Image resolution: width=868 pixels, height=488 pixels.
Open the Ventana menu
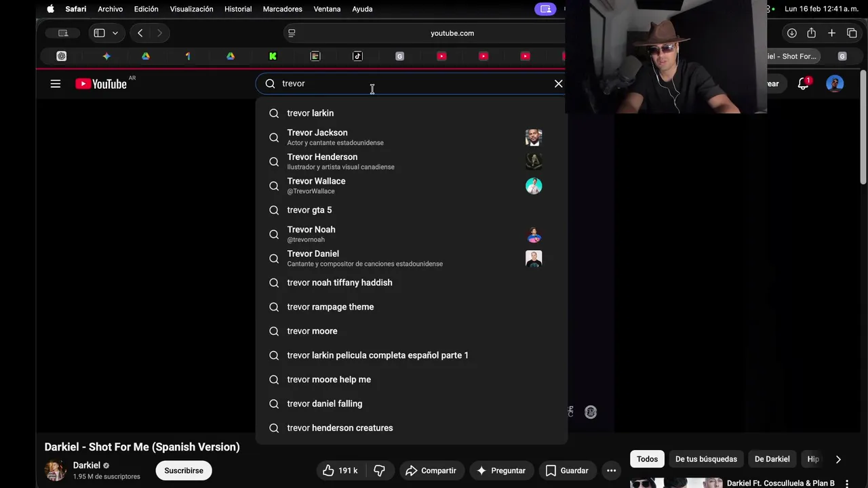point(327,9)
